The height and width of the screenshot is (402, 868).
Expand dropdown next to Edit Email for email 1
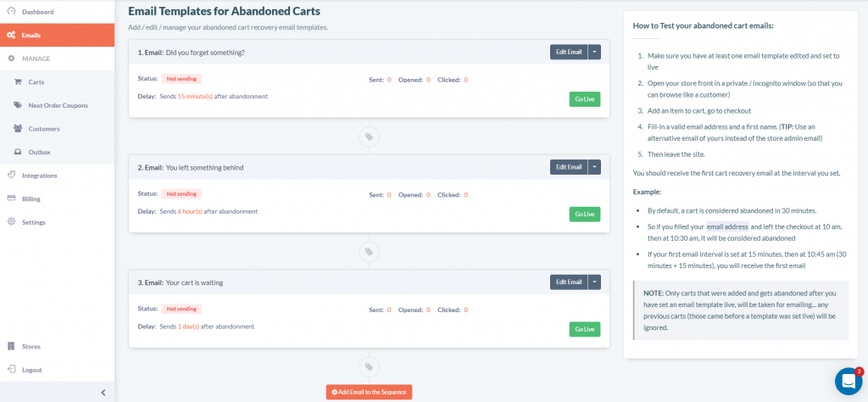[594, 52]
